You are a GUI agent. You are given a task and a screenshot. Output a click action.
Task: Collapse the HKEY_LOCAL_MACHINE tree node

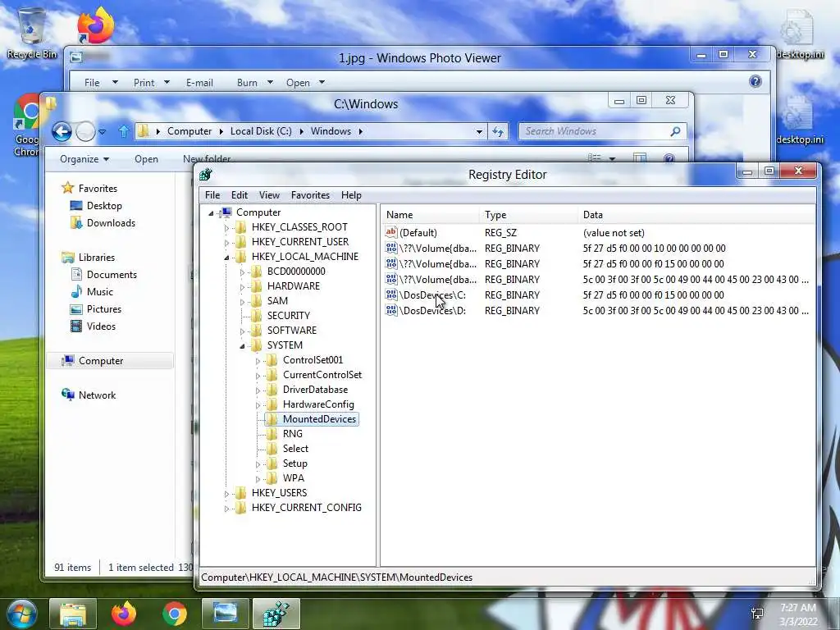226,257
